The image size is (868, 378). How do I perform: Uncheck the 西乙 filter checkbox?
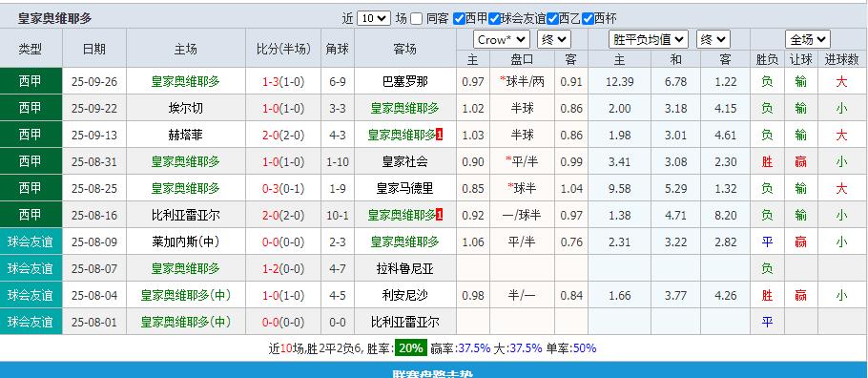[552, 19]
